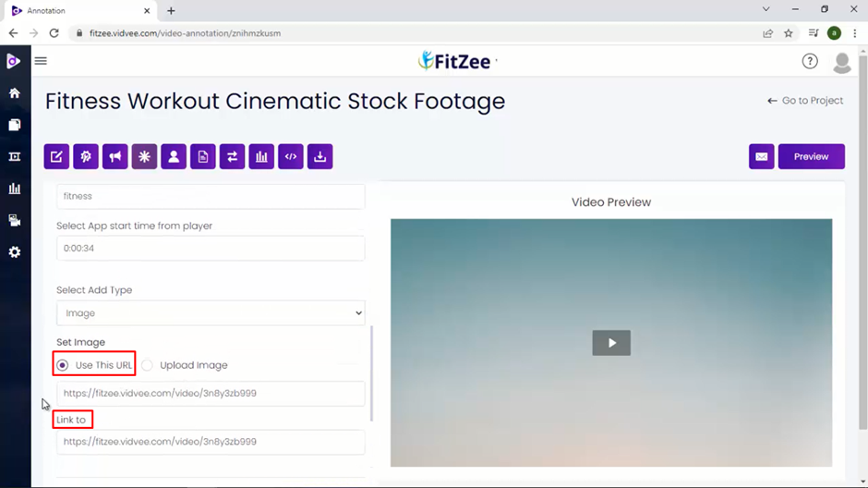
Task: Open the analytics chart icon in sidebar
Action: coord(15,189)
